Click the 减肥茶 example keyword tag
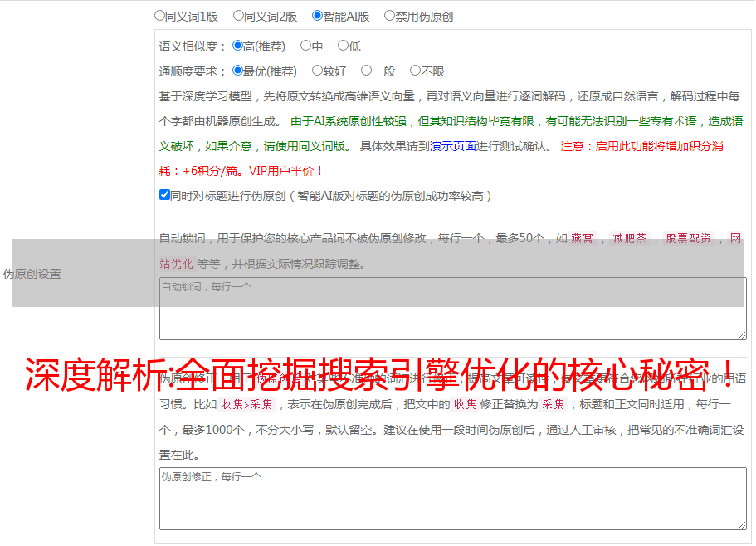 pos(629,238)
